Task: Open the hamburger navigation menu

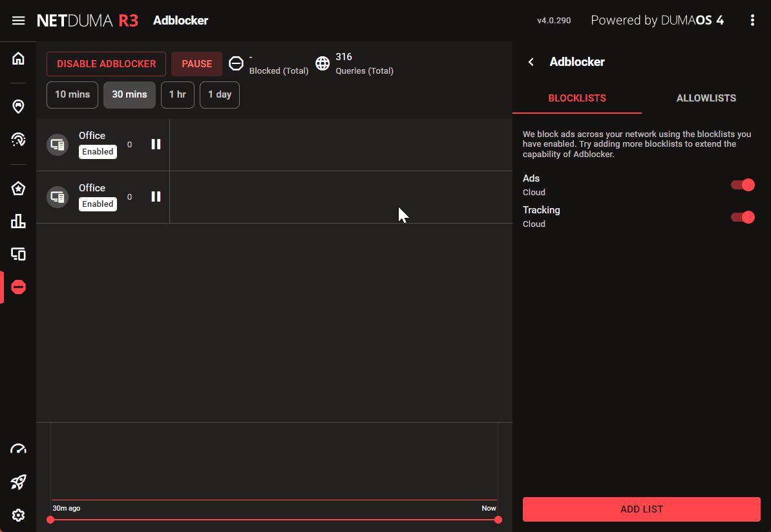Action: tap(18, 21)
